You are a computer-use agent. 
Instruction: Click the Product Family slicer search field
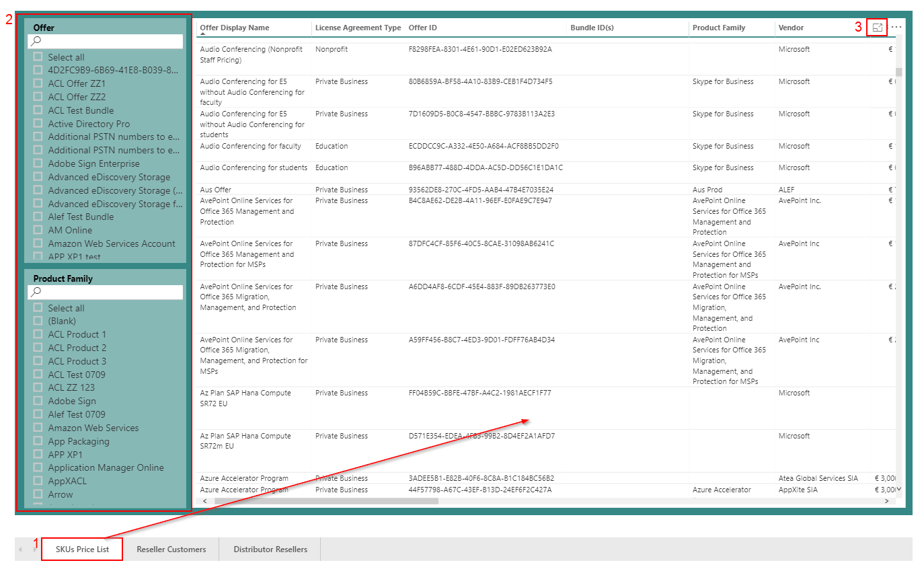point(105,293)
